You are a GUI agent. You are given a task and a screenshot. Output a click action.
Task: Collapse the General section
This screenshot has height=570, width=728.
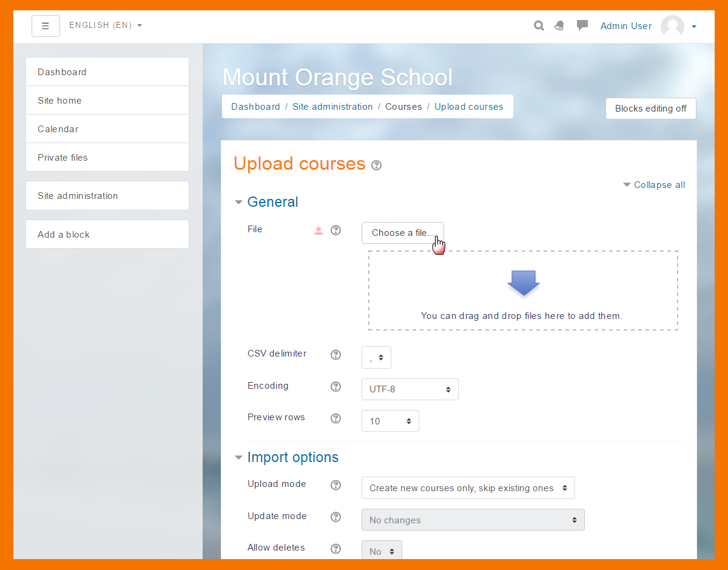point(272,202)
